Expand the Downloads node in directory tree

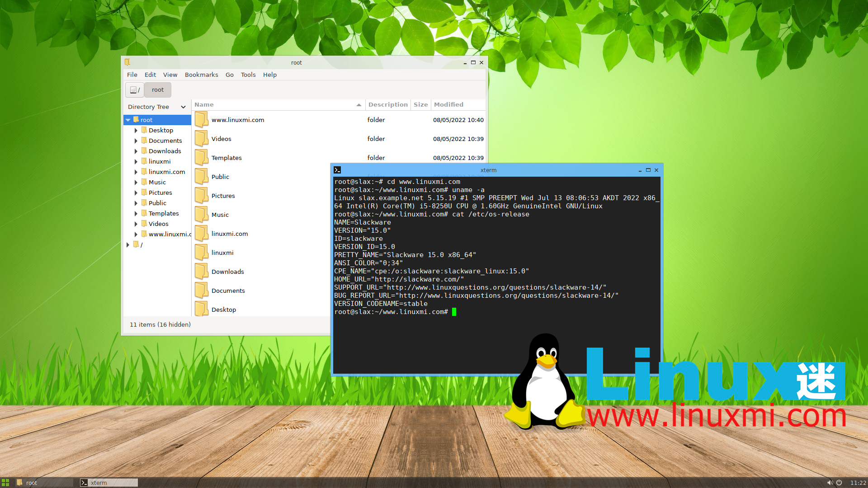[136, 151]
